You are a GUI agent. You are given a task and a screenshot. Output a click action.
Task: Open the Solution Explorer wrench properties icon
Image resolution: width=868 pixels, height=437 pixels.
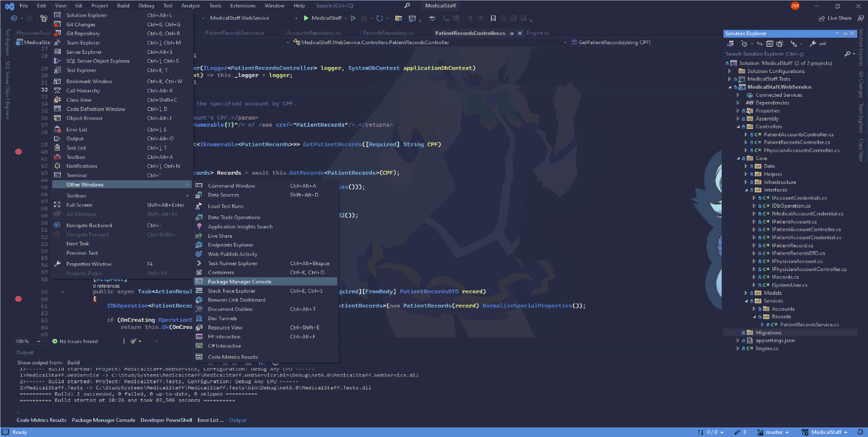tap(812, 44)
